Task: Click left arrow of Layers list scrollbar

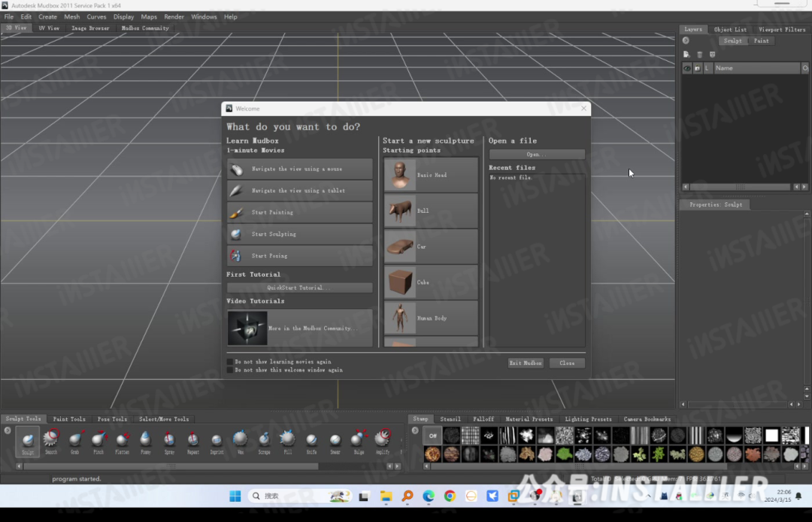Action: point(686,187)
